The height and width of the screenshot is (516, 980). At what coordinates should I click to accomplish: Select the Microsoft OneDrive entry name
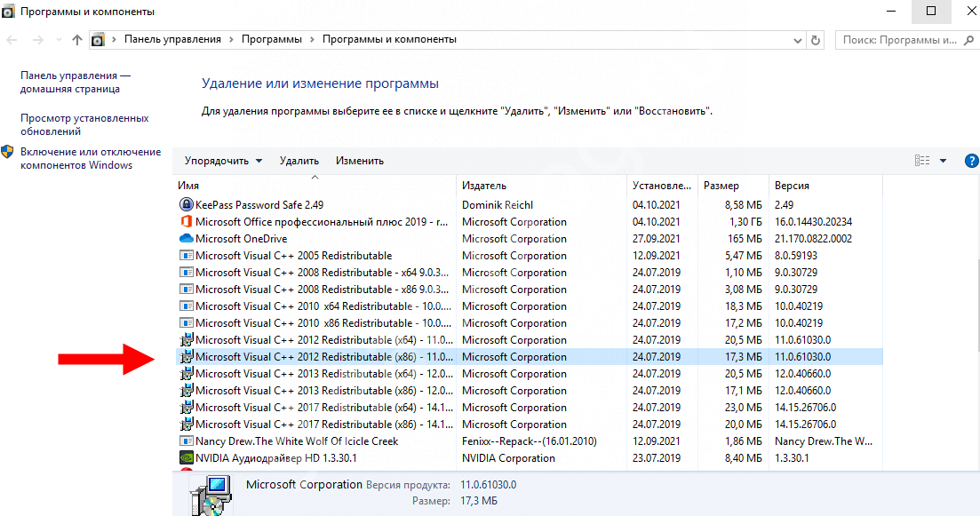click(242, 238)
